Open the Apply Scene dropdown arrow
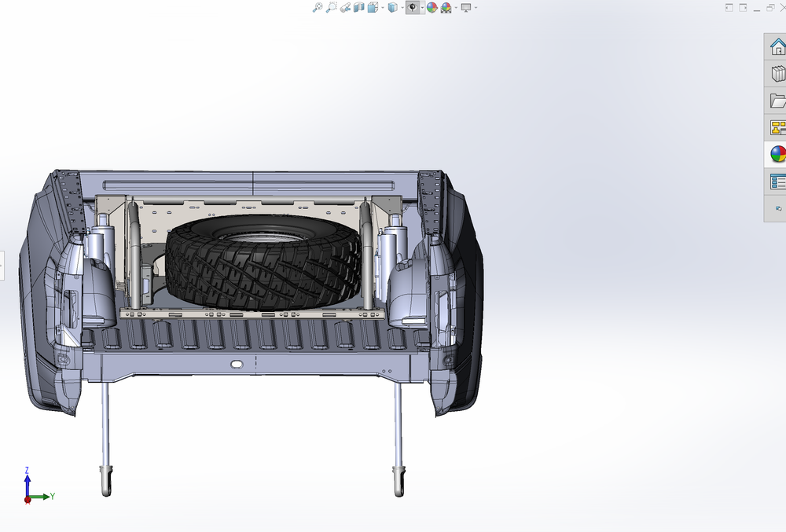The image size is (786, 532). pos(455,7)
